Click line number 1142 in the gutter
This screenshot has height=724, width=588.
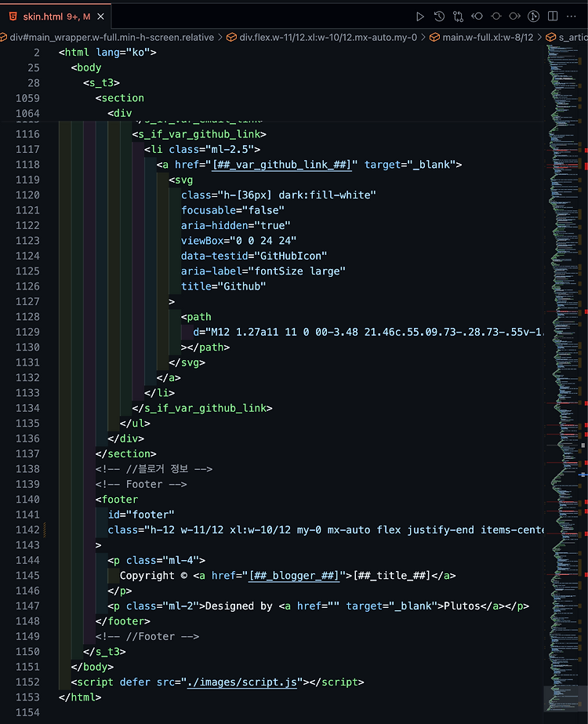[27, 530]
